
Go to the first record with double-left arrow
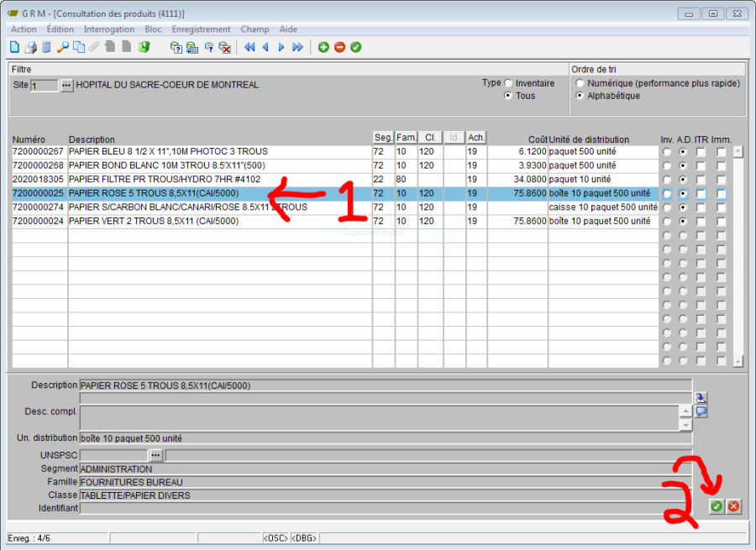point(249,47)
